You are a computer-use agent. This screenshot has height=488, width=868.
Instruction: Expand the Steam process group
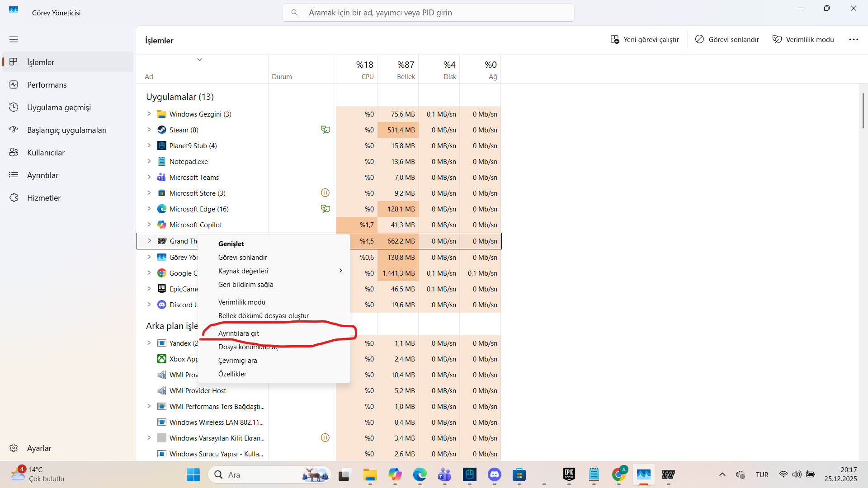149,130
